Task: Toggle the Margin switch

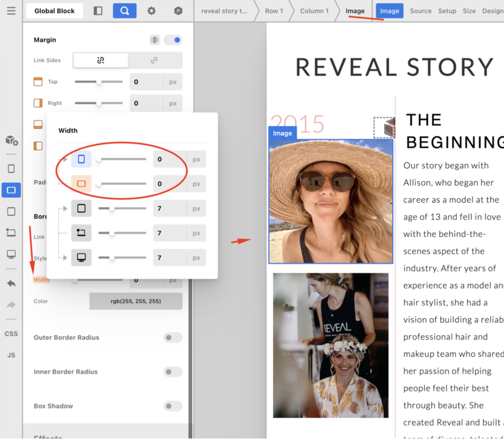Action: [x=173, y=40]
